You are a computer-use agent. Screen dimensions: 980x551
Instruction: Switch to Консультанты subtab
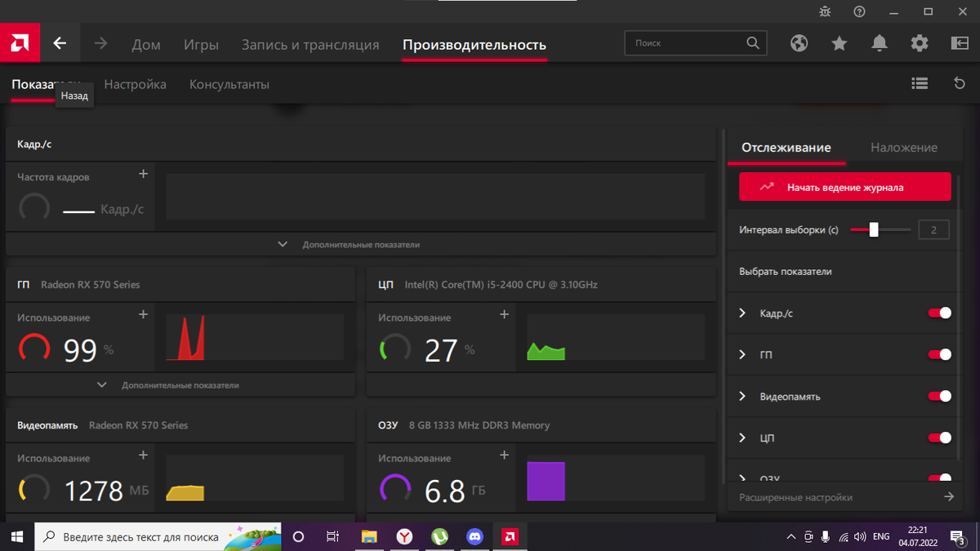229,84
